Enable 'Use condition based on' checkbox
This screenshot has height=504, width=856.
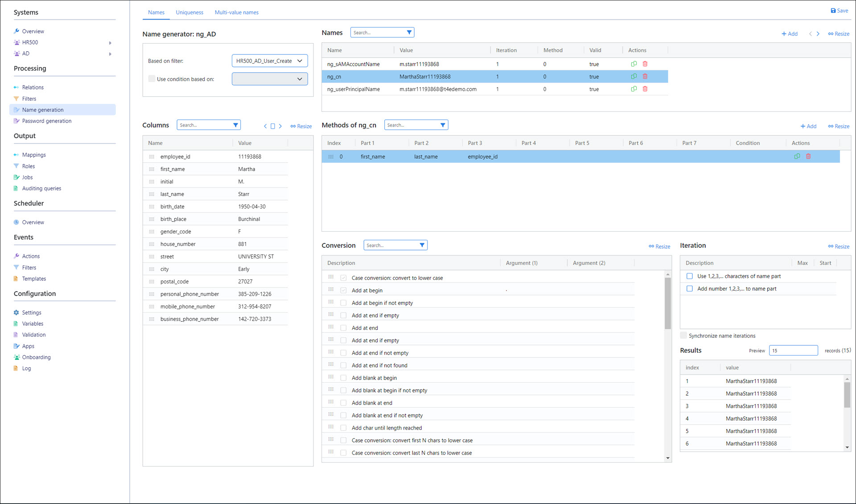coord(152,79)
